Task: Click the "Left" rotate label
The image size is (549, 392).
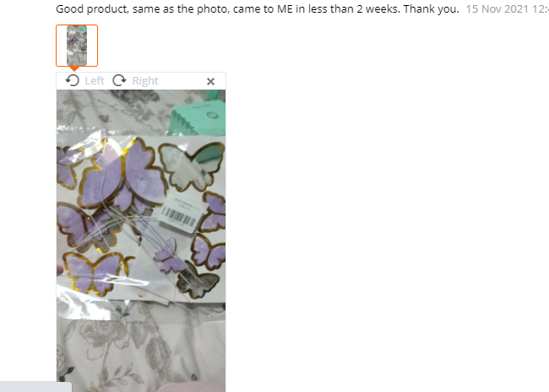Action: [x=95, y=81]
